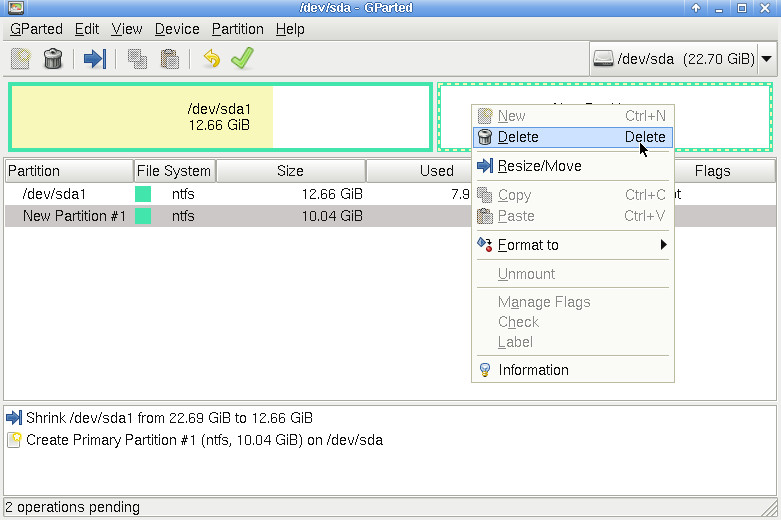Apply all operations with green checkmark
Image resolution: width=781 pixels, height=520 pixels.
click(243, 59)
